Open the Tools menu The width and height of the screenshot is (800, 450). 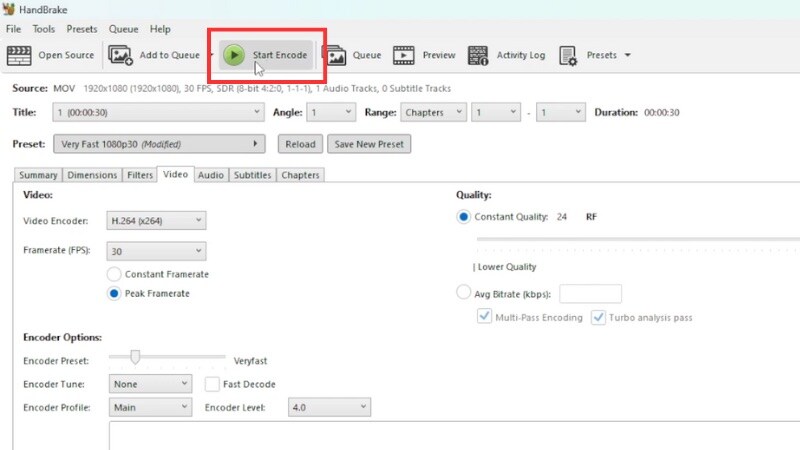point(43,29)
